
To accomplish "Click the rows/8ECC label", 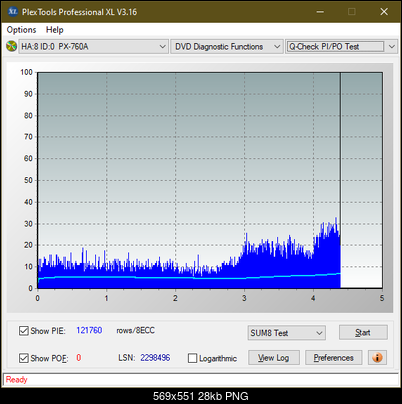I will (136, 330).
